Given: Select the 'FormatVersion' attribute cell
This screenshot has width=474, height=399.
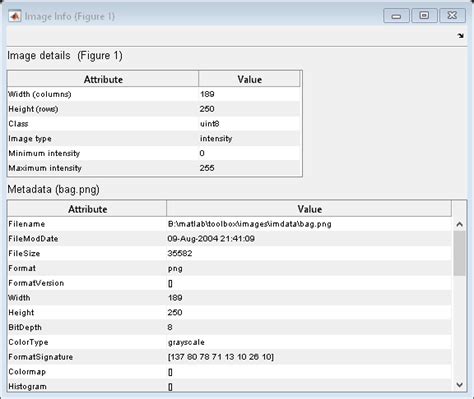Looking at the screenshot, I should coord(87,283).
